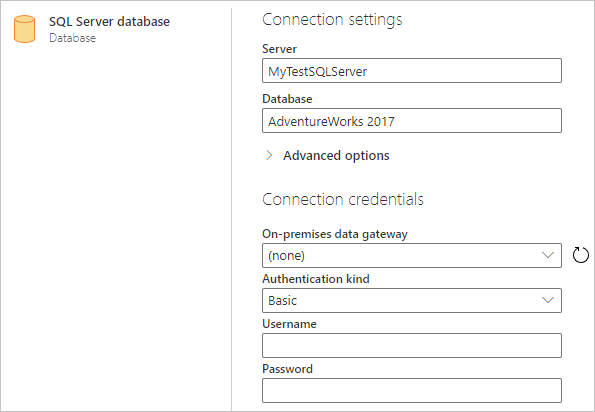The height and width of the screenshot is (412, 595).
Task: Select the SQL Server database title
Action: click(109, 22)
